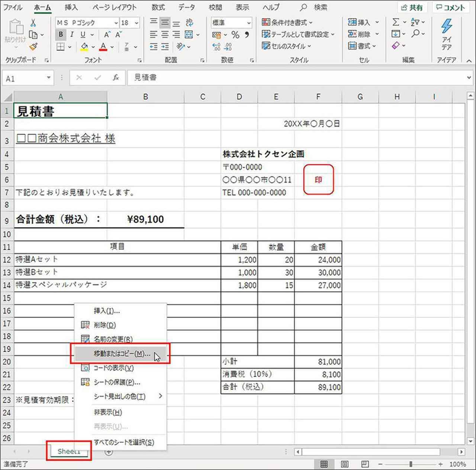Switch to the 数式 ribbon tab
Viewport: 476px width, 470px height.
(x=158, y=7)
